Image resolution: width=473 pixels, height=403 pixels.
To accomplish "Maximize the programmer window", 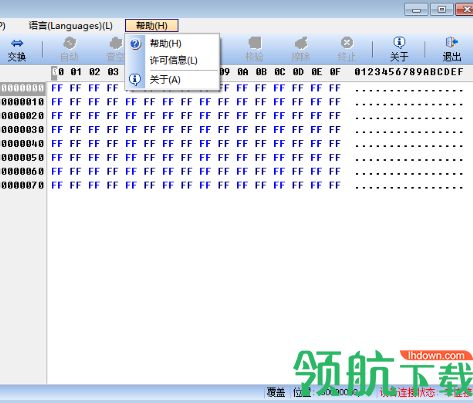I will pyautogui.click(x=442, y=10).
